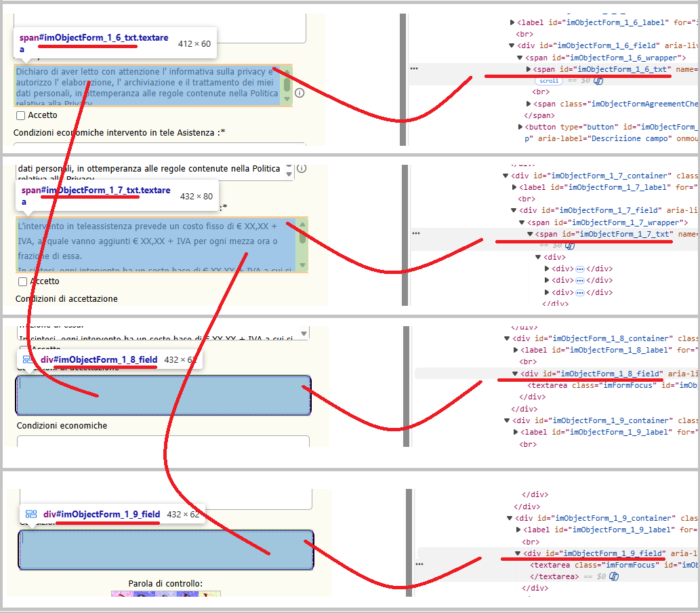700x613 pixels.
Task: Open the three-dot menu left of imObjectForm_1_7_txt row
Action: pos(416,233)
